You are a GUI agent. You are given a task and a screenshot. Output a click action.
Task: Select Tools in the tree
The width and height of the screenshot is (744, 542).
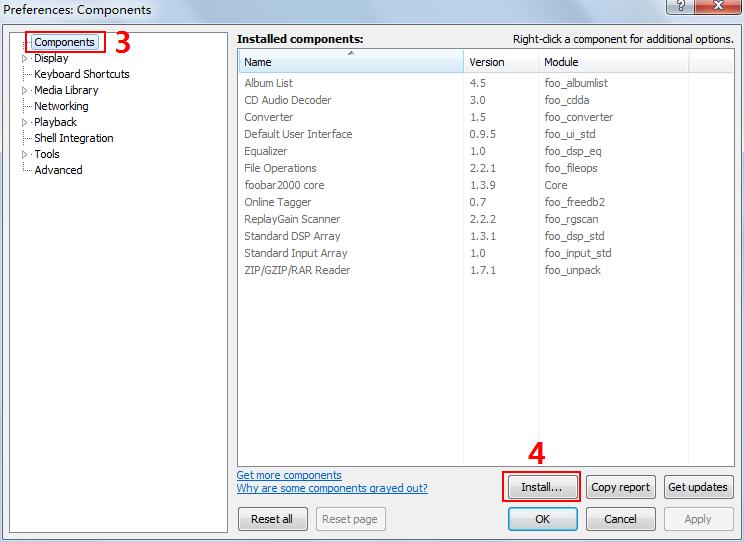pos(46,154)
